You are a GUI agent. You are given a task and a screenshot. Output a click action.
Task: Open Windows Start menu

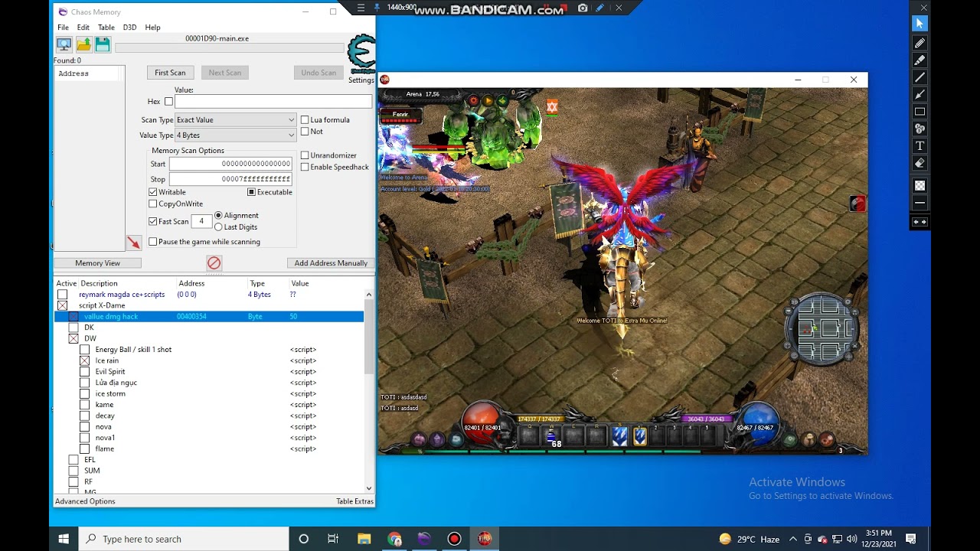pyautogui.click(x=64, y=539)
